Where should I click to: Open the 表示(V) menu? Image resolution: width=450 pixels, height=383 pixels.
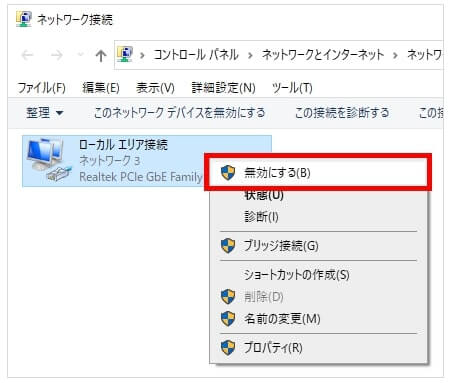155,88
